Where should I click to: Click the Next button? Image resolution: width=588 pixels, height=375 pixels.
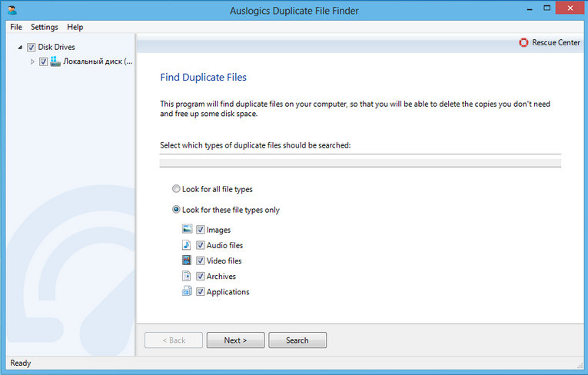click(x=235, y=340)
